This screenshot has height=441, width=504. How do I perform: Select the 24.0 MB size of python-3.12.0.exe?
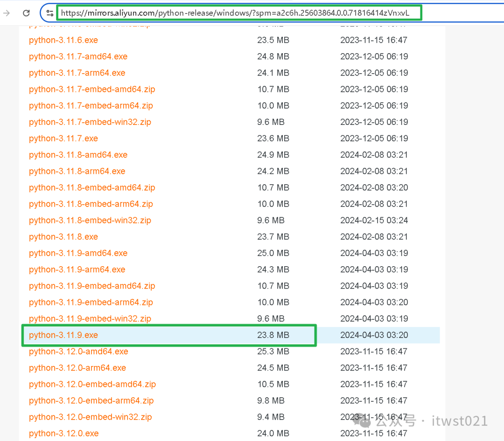(x=273, y=433)
